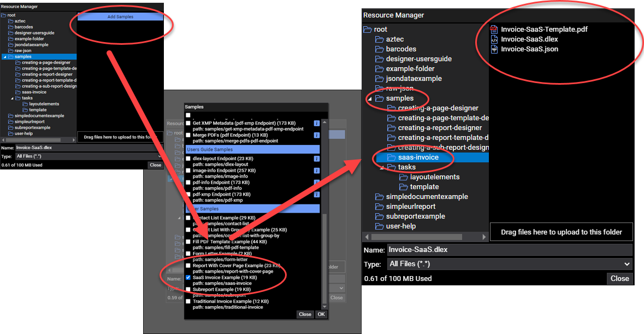Viewport: 644px width, 334px height.
Task: Select the Invoice-SaaS.json file icon
Action: 494,49
